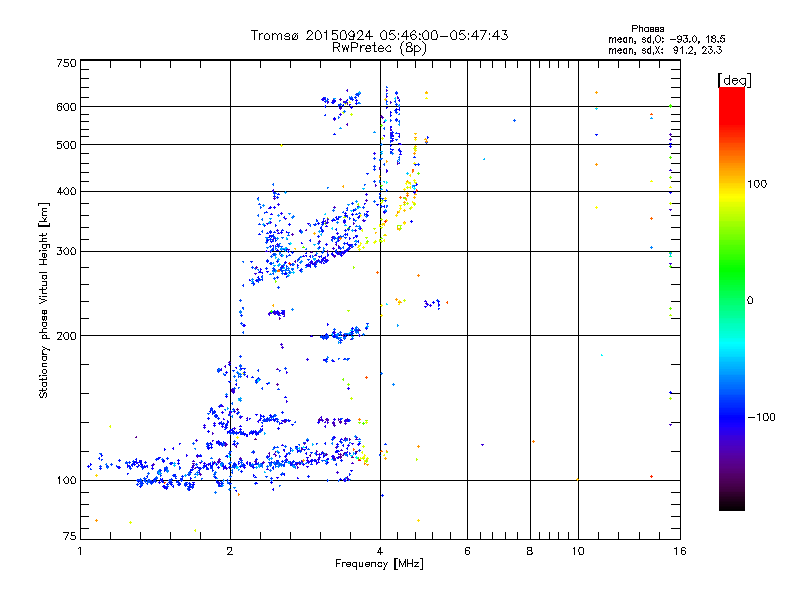Click the x-axis tick label '2'
The image size is (800, 600).
(230, 551)
